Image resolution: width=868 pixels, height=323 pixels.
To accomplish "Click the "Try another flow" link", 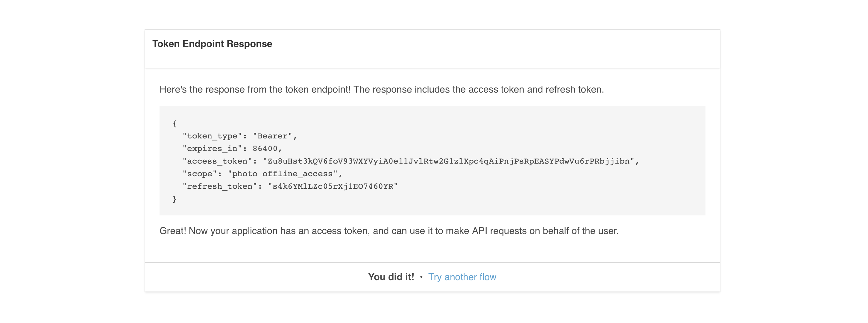I will tap(462, 277).
